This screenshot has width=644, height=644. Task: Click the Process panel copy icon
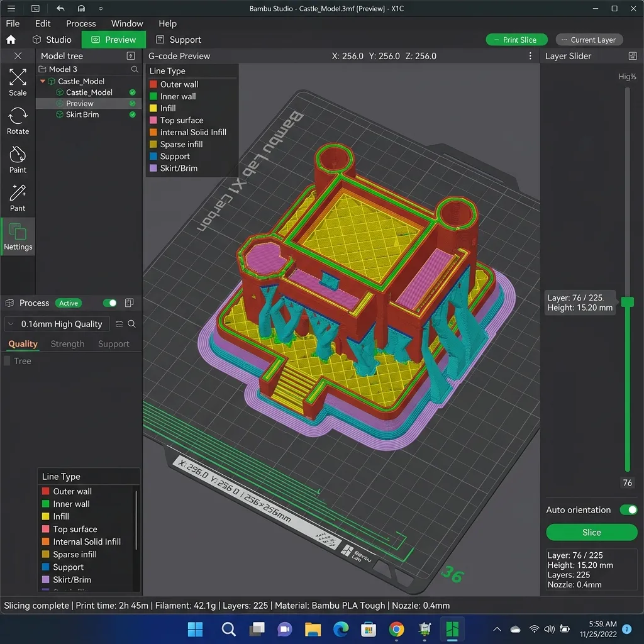(129, 303)
